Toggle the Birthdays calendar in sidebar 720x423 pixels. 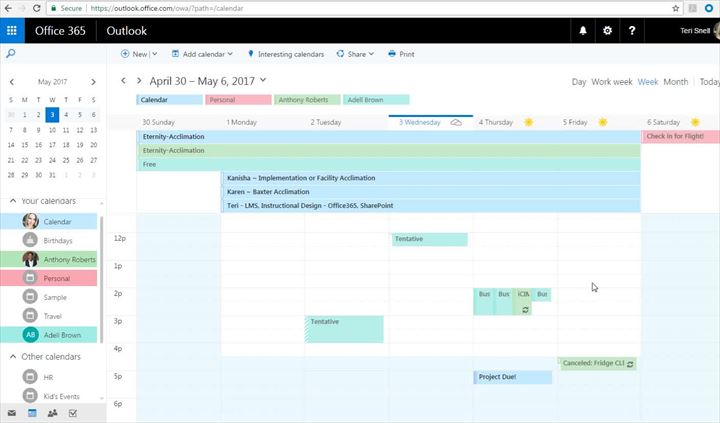tap(58, 240)
